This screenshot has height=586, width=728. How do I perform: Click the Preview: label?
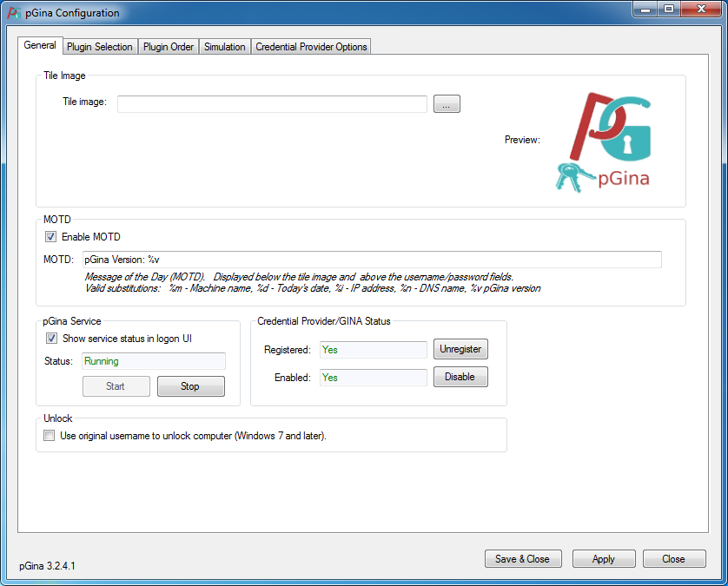(522, 140)
